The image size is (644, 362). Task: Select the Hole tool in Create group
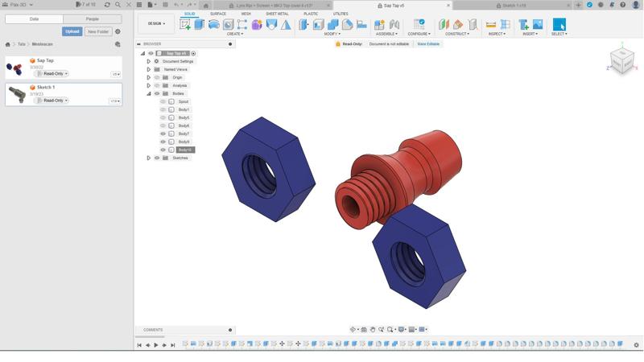[228, 25]
